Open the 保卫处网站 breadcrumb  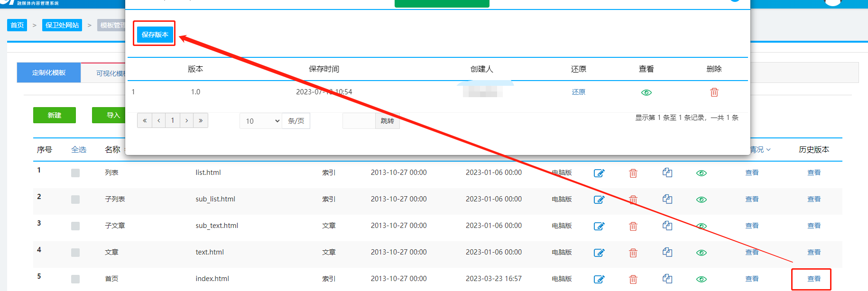tap(62, 25)
